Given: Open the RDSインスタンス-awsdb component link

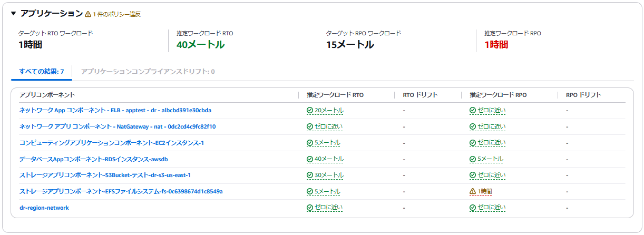Looking at the screenshot, I should click(x=94, y=159).
